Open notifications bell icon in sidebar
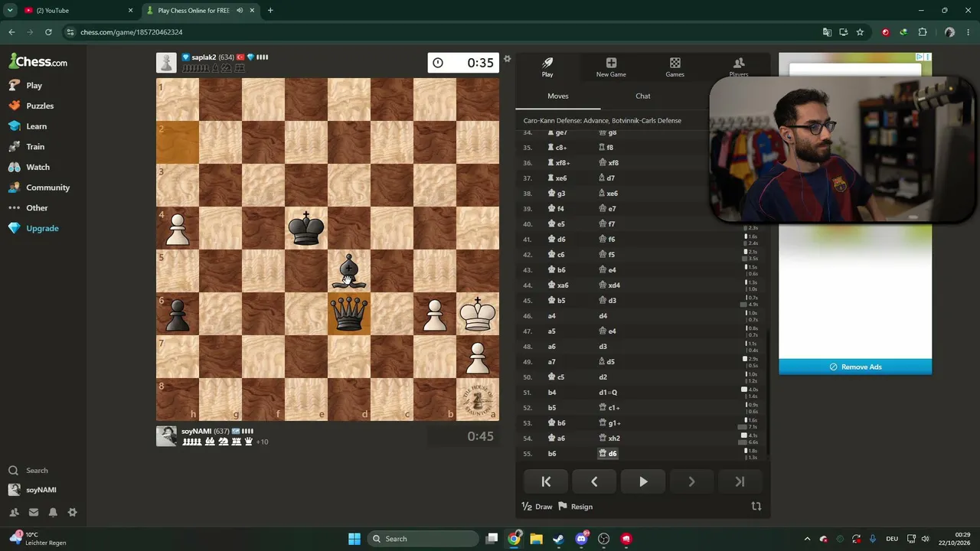The height and width of the screenshot is (551, 980). (53, 513)
